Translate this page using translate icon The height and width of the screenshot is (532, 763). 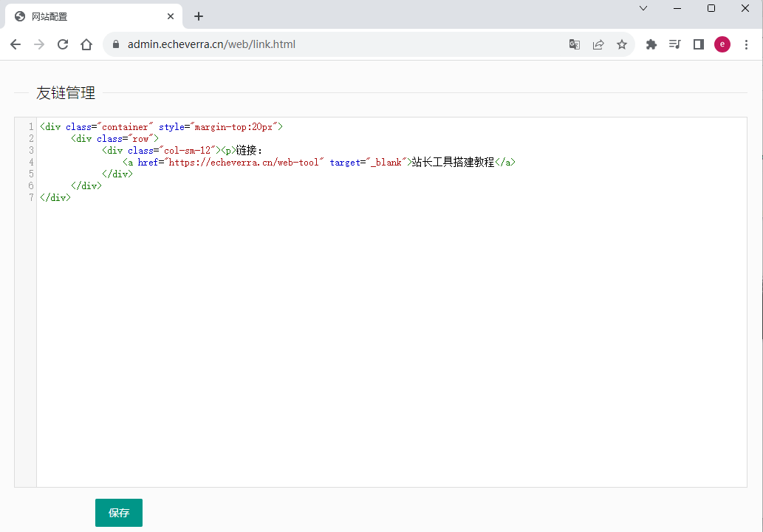click(x=574, y=44)
